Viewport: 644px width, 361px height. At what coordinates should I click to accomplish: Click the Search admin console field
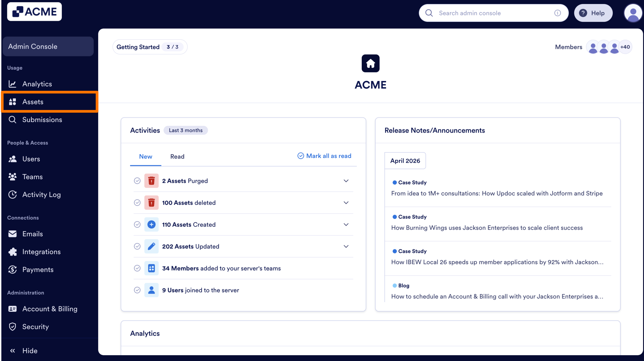click(494, 13)
